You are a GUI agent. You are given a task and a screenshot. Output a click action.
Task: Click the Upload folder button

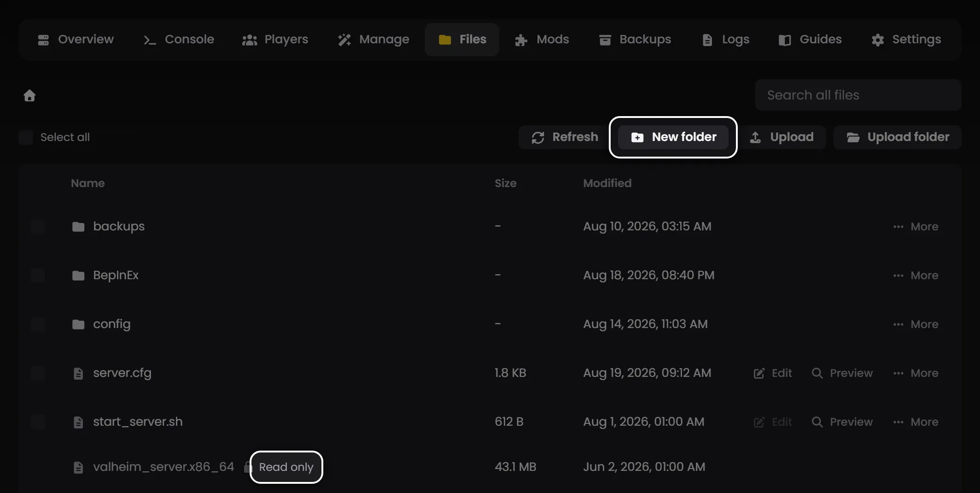pyautogui.click(x=898, y=137)
